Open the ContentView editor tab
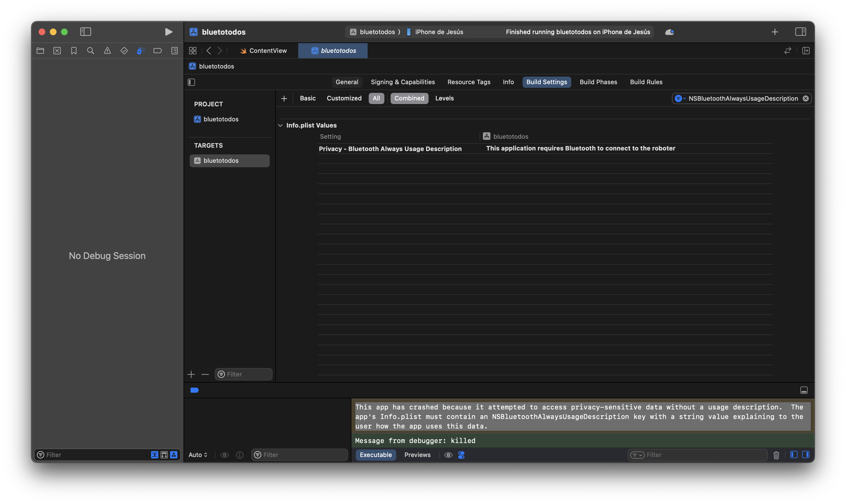 (x=264, y=51)
